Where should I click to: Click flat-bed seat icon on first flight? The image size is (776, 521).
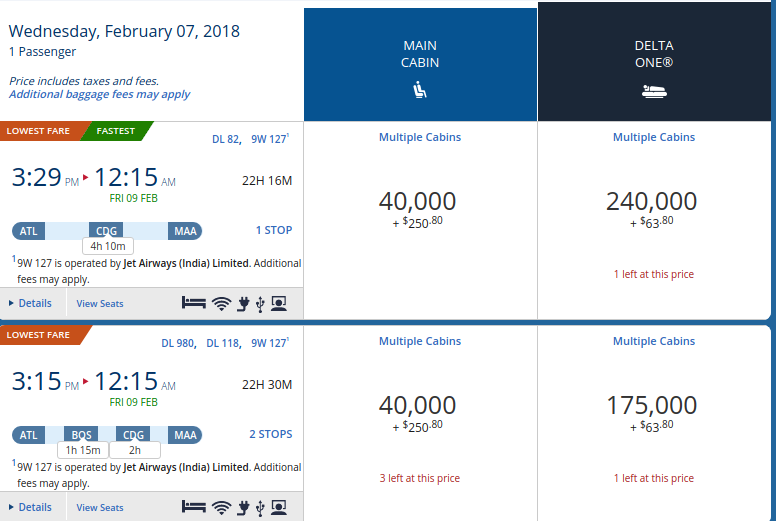(194, 303)
